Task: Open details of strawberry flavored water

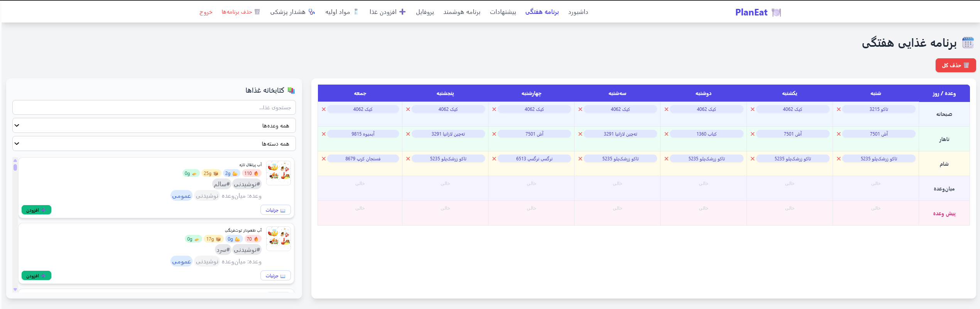Action: pos(275,276)
